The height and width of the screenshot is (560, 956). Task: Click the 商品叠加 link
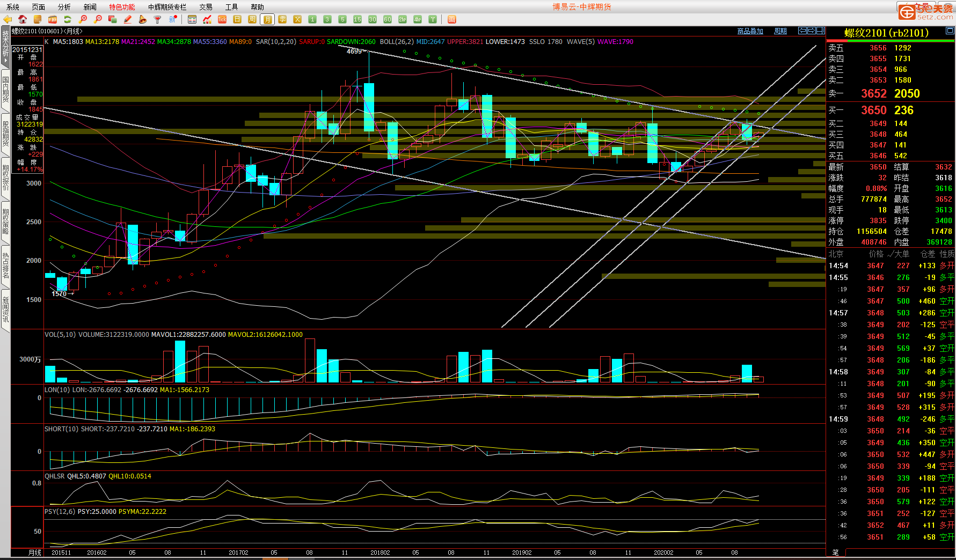pyautogui.click(x=750, y=31)
